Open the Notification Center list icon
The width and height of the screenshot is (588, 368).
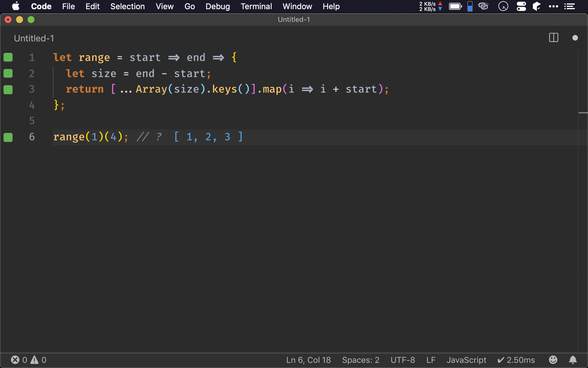coord(569,6)
